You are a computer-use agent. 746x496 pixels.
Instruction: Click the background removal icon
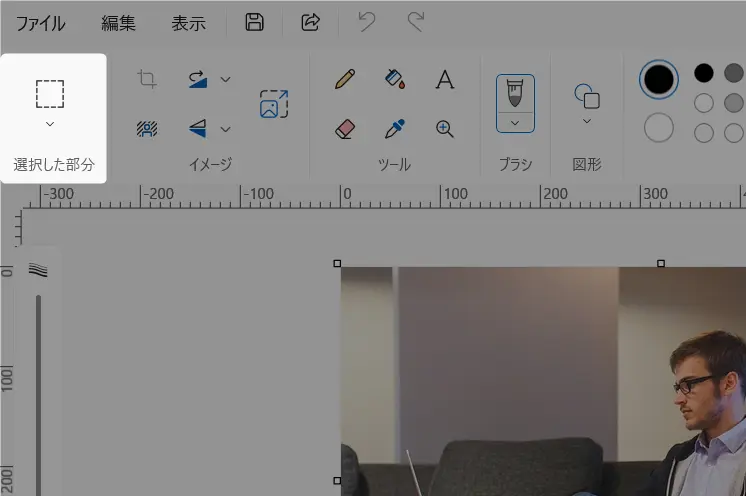click(x=147, y=129)
